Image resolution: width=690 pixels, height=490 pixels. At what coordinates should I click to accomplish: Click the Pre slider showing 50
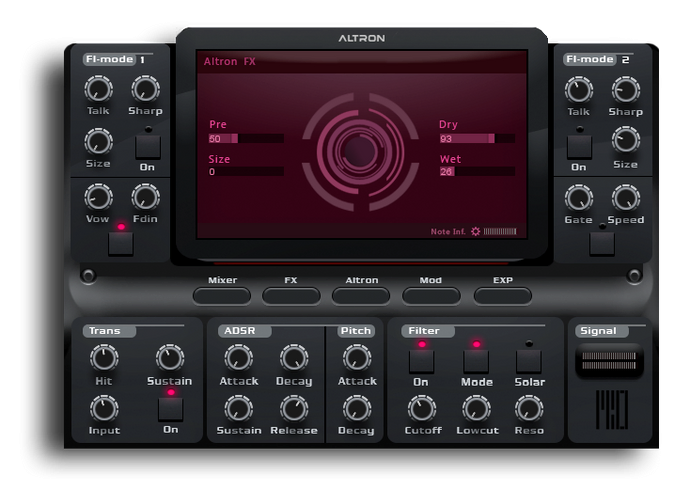(246, 139)
